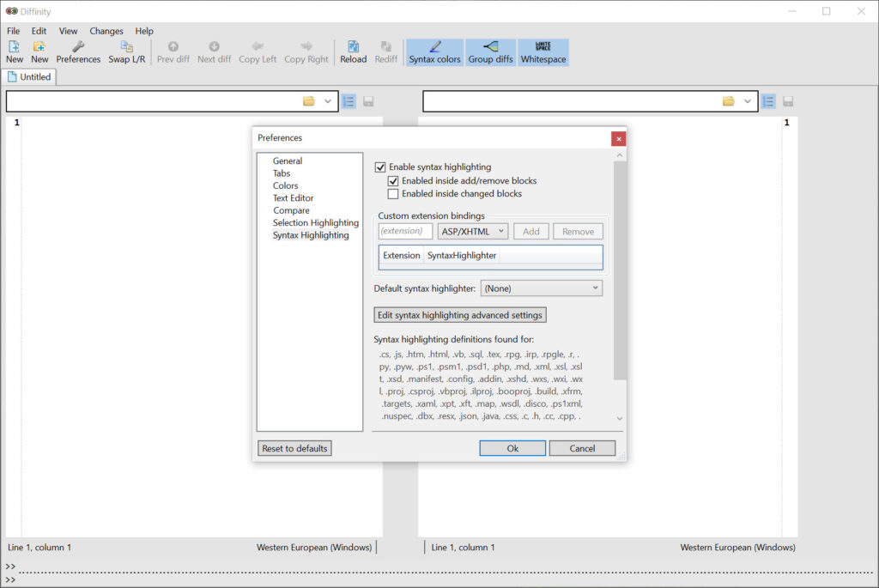
Task: Click the Rediff toolbar icon
Action: coord(385,52)
